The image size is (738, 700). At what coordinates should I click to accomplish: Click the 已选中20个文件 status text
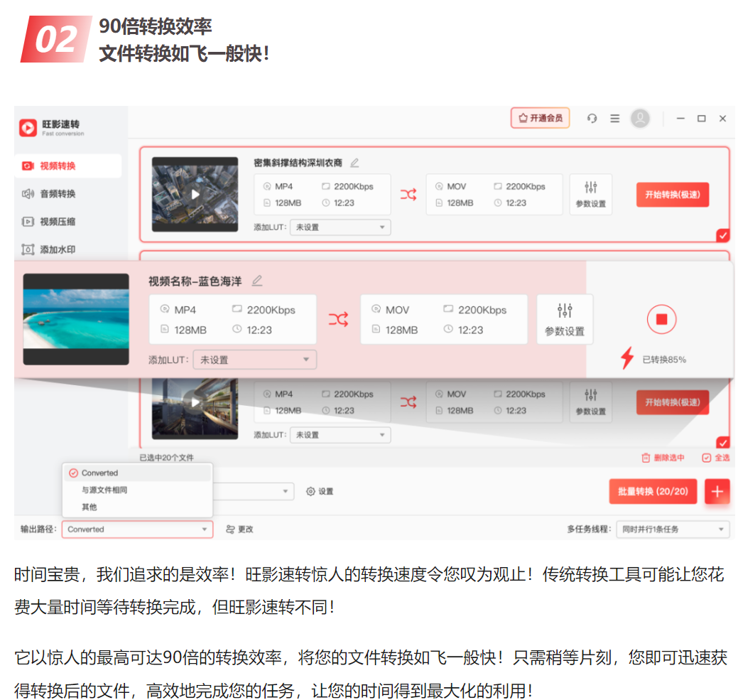point(167,458)
